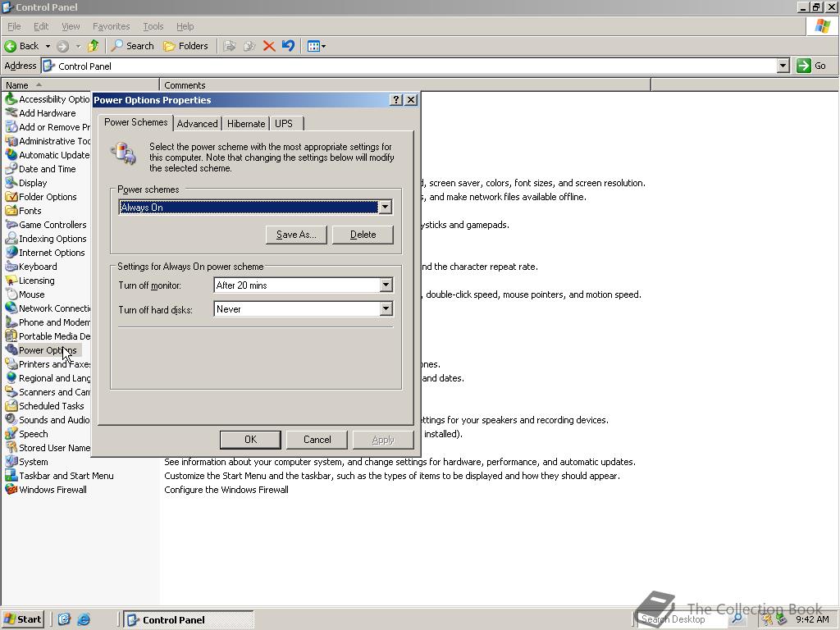Open the Windows Firewall icon
Image resolution: width=840 pixels, height=630 pixels.
11,489
